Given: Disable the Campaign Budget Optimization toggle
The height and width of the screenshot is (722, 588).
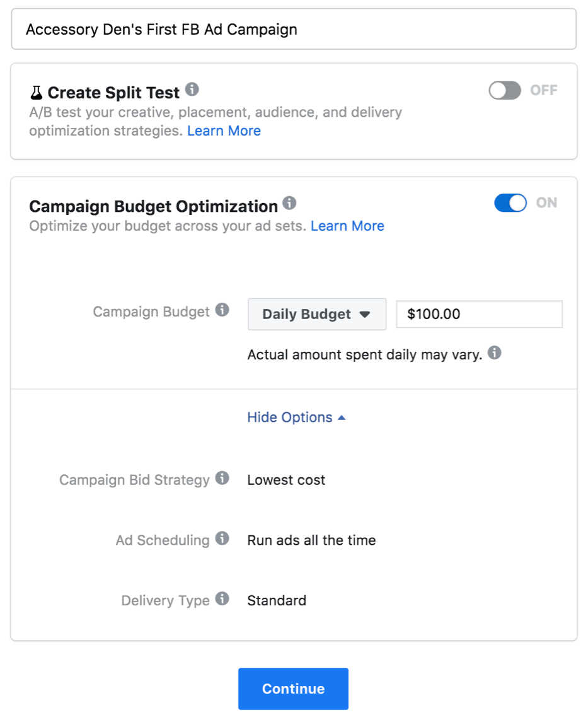Looking at the screenshot, I should pos(510,203).
